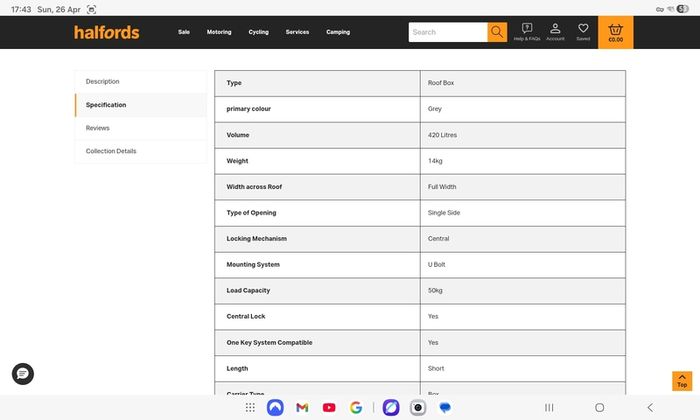Click the 'Grey' primary colour value

pos(434,109)
